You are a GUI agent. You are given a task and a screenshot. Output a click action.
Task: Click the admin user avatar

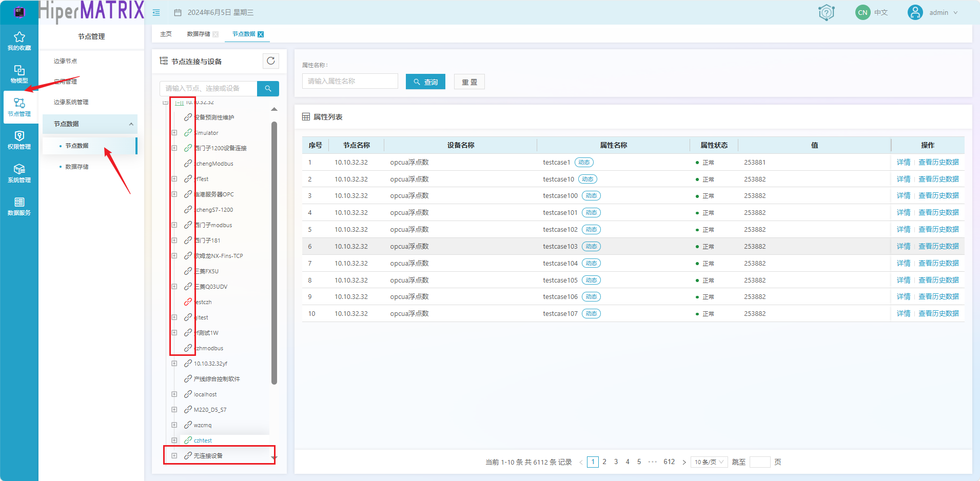(x=915, y=12)
